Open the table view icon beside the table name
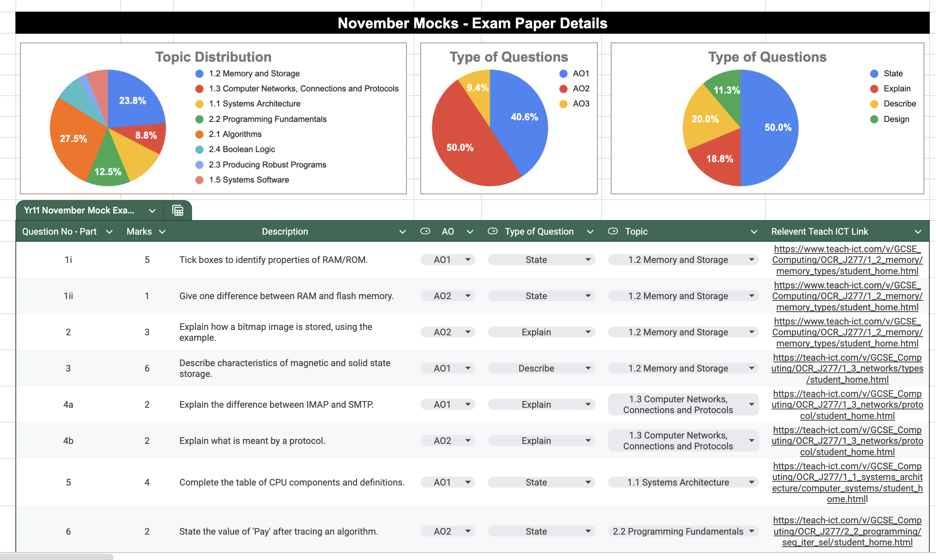 178,211
